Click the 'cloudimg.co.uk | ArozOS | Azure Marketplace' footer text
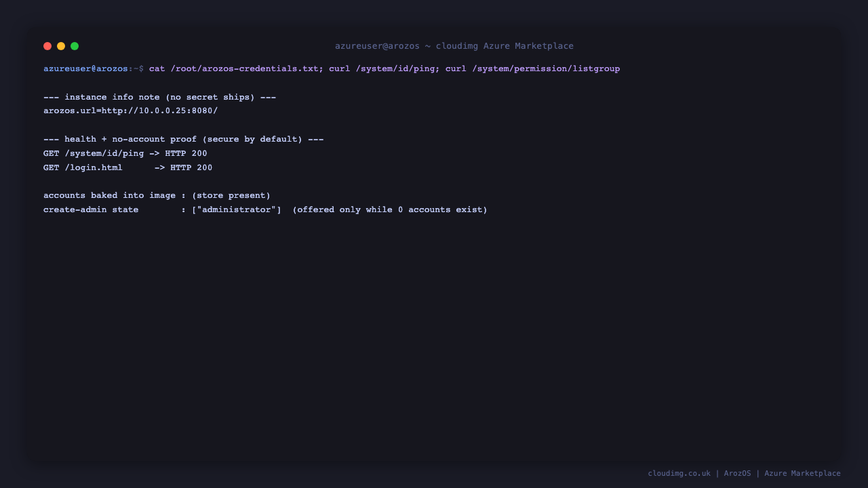This screenshot has height=488, width=868. click(744, 473)
